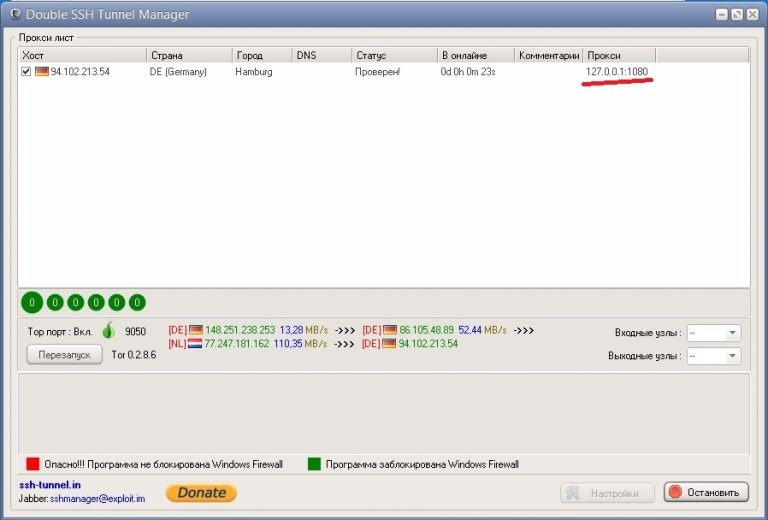Image resolution: width=768 pixels, height=520 pixels.
Task: Open the Входные узлы dropdown
Action: click(x=713, y=333)
